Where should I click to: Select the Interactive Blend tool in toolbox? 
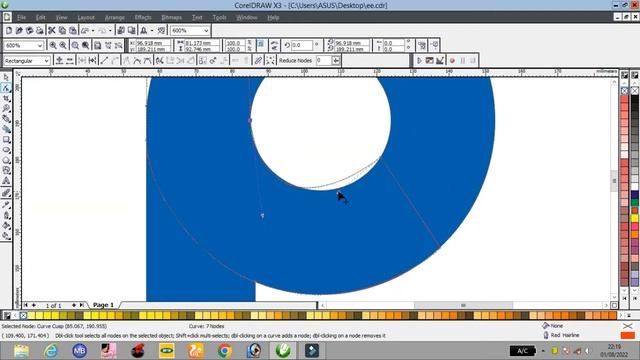pos(6,193)
